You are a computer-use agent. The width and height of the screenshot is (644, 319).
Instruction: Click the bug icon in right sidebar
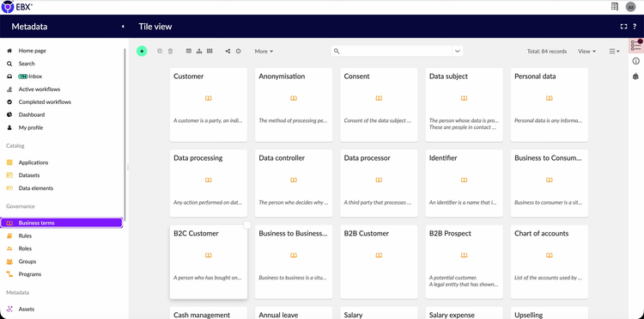pos(636,77)
